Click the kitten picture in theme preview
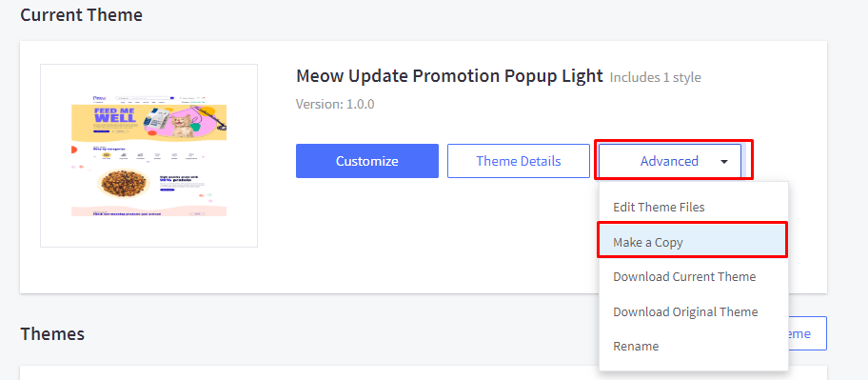This screenshot has height=380, width=868. point(181,127)
